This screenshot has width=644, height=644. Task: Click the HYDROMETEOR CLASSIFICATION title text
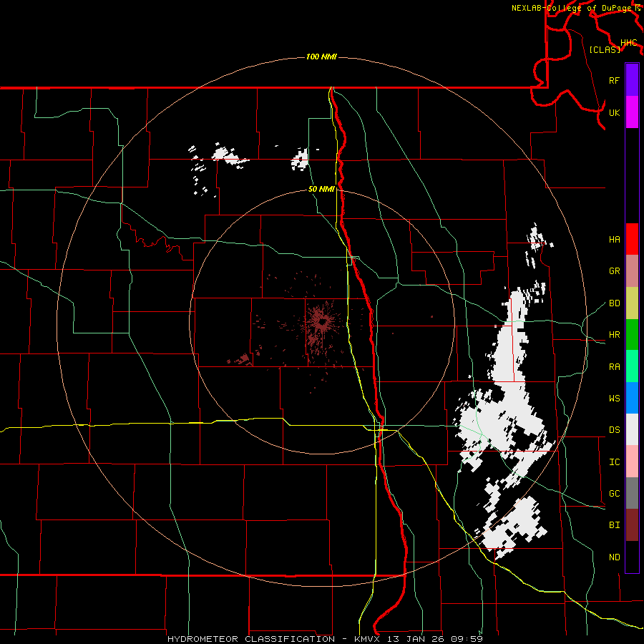pos(251,639)
